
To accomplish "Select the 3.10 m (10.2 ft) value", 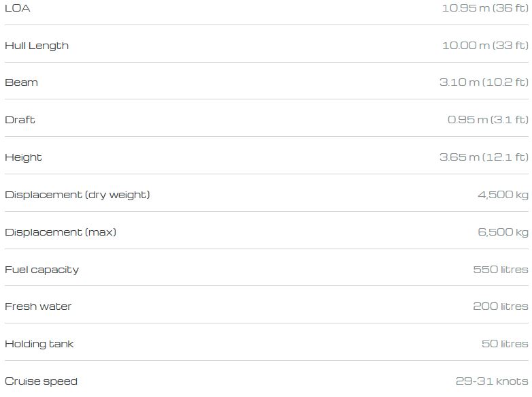I will [483, 82].
